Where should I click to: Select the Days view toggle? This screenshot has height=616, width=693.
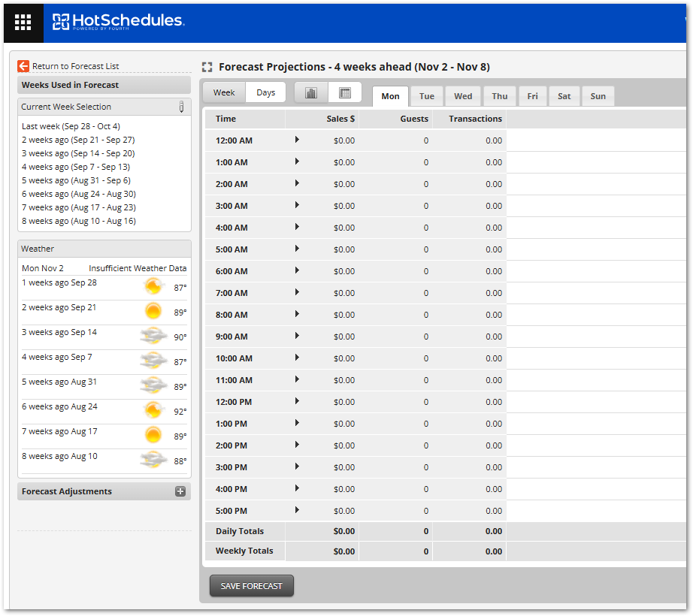click(265, 92)
